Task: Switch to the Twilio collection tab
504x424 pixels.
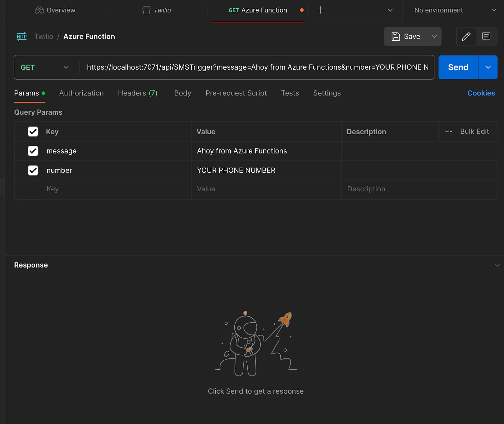Action: pyautogui.click(x=157, y=10)
